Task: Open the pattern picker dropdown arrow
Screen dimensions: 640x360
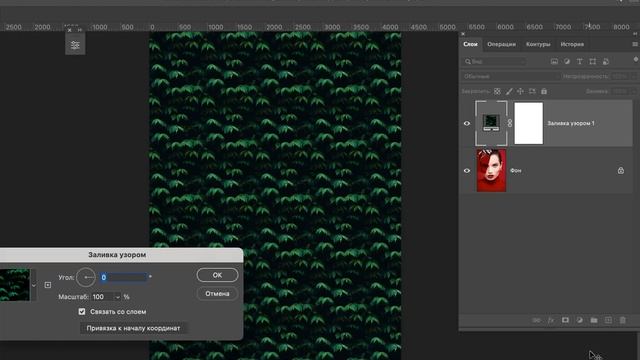Action: [x=34, y=285]
